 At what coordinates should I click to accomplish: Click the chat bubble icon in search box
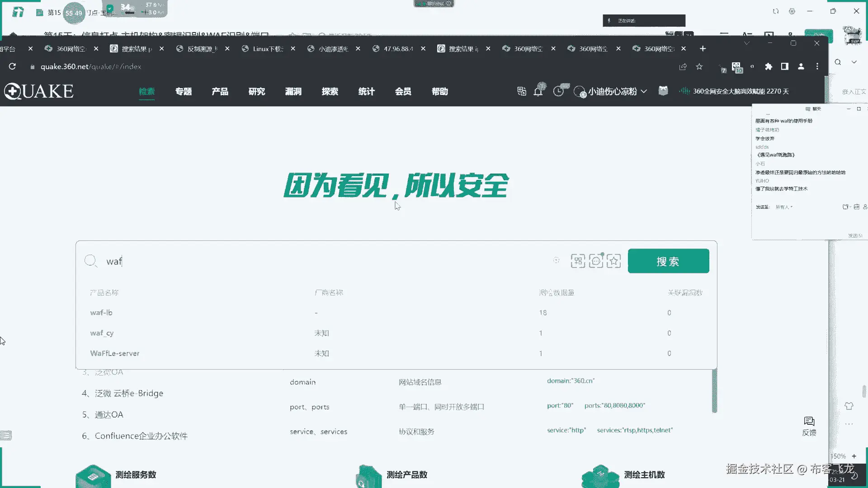596,261
